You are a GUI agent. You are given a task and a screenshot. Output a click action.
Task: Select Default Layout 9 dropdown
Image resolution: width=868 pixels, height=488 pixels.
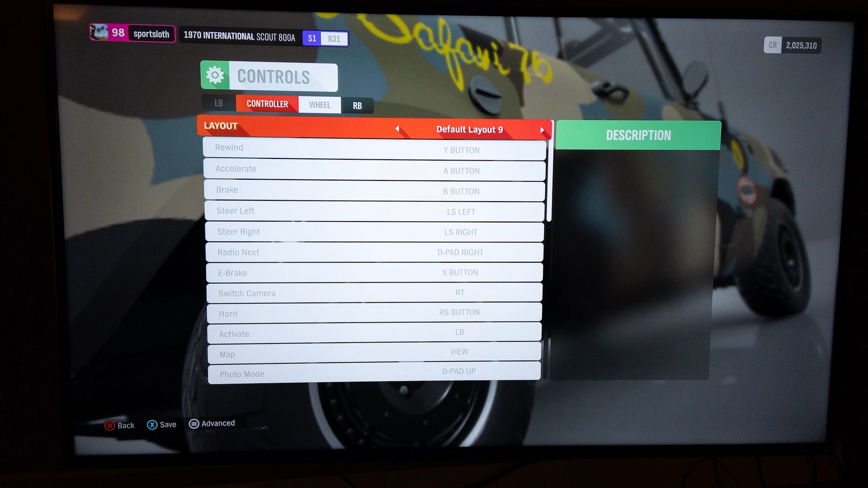tap(469, 129)
